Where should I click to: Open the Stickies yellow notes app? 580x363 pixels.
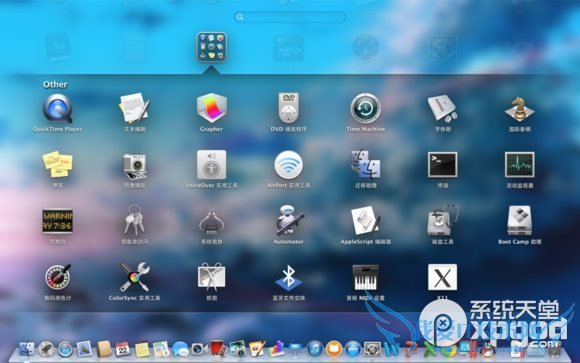(57, 164)
